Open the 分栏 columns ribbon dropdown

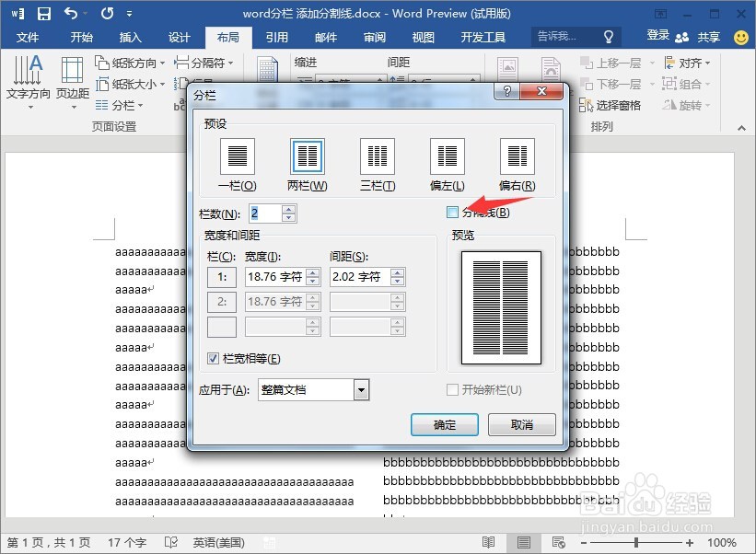point(119,105)
